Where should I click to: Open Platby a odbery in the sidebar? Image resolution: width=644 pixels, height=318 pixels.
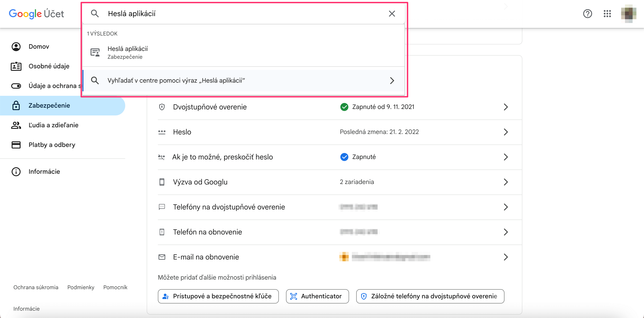click(x=63, y=145)
